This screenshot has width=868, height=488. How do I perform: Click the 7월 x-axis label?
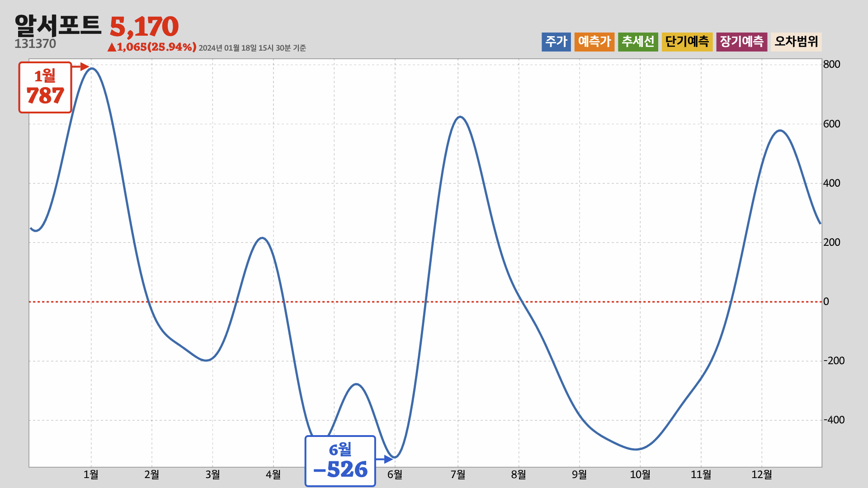458,474
